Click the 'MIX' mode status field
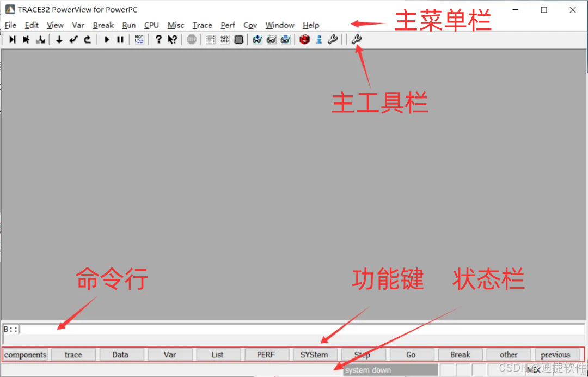 coord(534,370)
